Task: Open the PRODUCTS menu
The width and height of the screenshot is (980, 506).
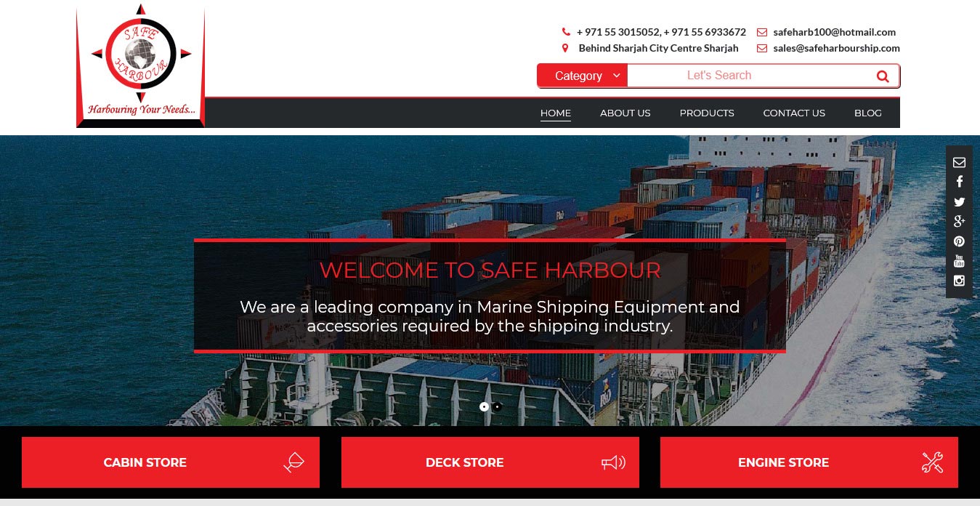Action: coord(707,113)
